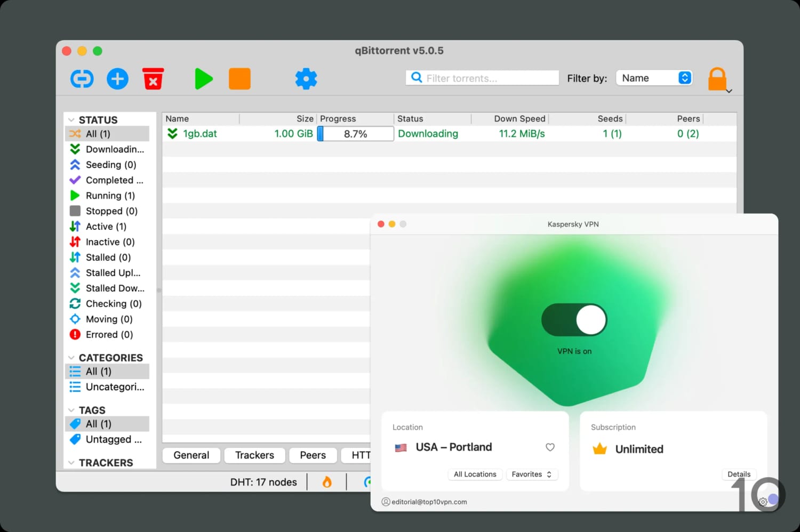
Task: Collapse the TAGS section chevron
Action: pyautogui.click(x=71, y=410)
